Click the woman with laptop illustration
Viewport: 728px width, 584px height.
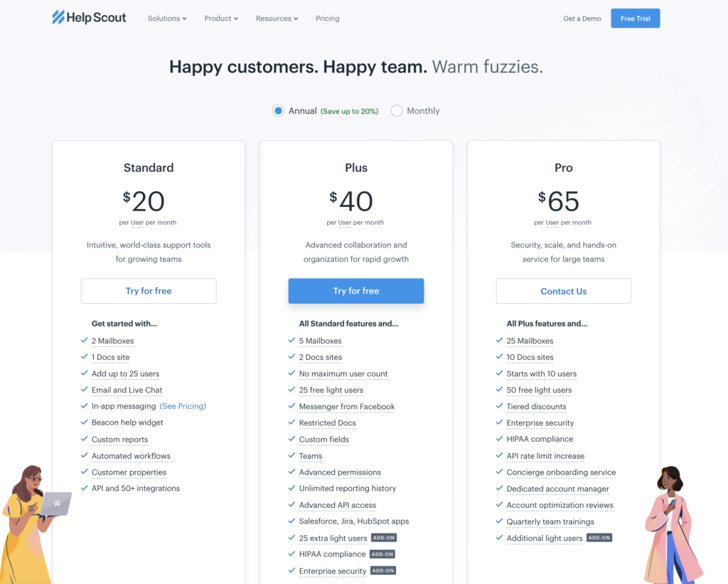pyautogui.click(x=35, y=524)
